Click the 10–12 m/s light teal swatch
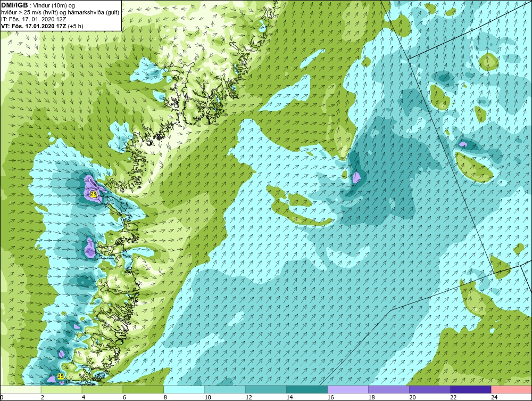532x401 pixels. pos(225,389)
